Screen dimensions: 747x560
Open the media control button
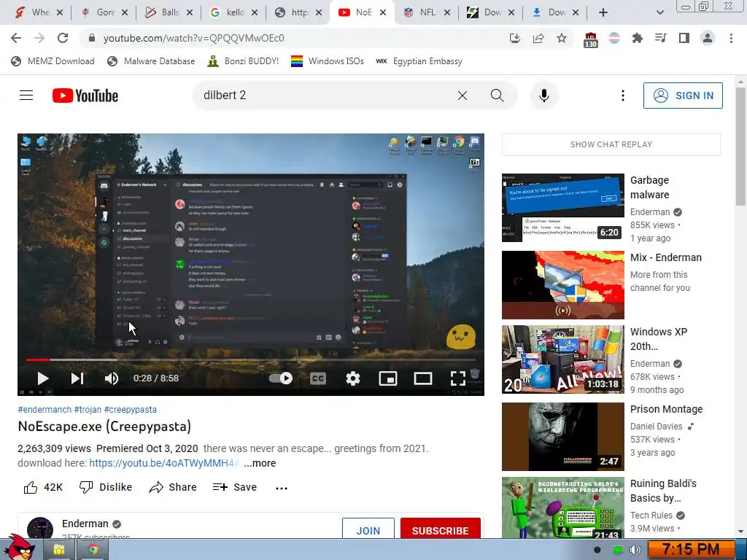tap(661, 38)
